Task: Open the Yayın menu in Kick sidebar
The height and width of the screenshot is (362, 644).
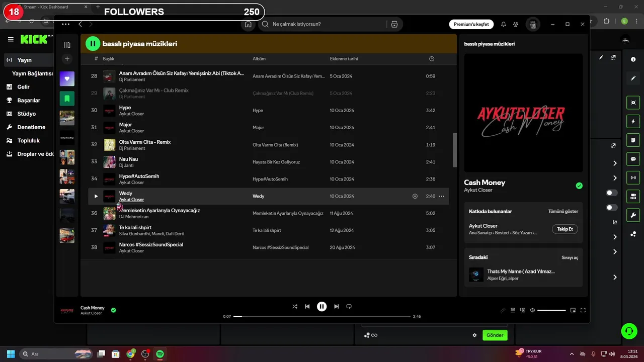Action: point(29,60)
